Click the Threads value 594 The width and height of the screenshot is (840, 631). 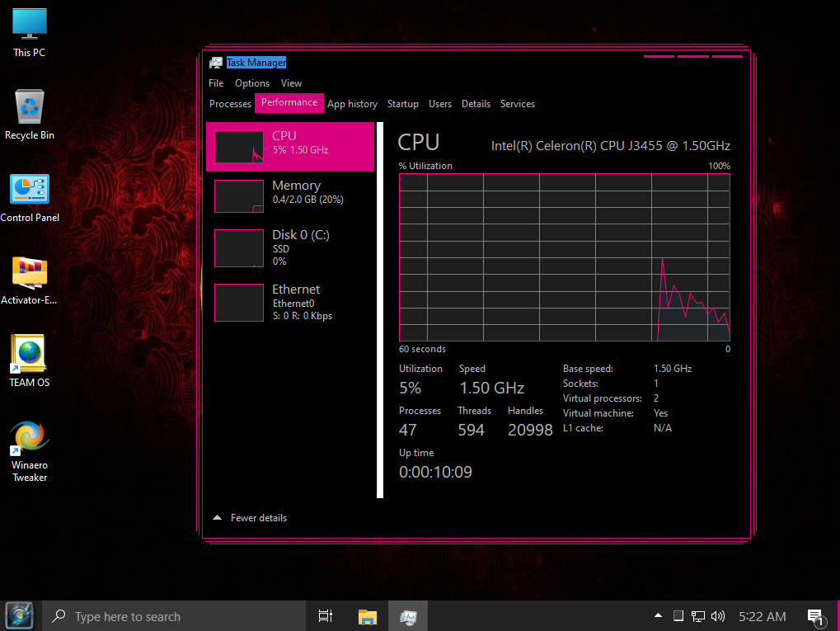[x=471, y=430]
